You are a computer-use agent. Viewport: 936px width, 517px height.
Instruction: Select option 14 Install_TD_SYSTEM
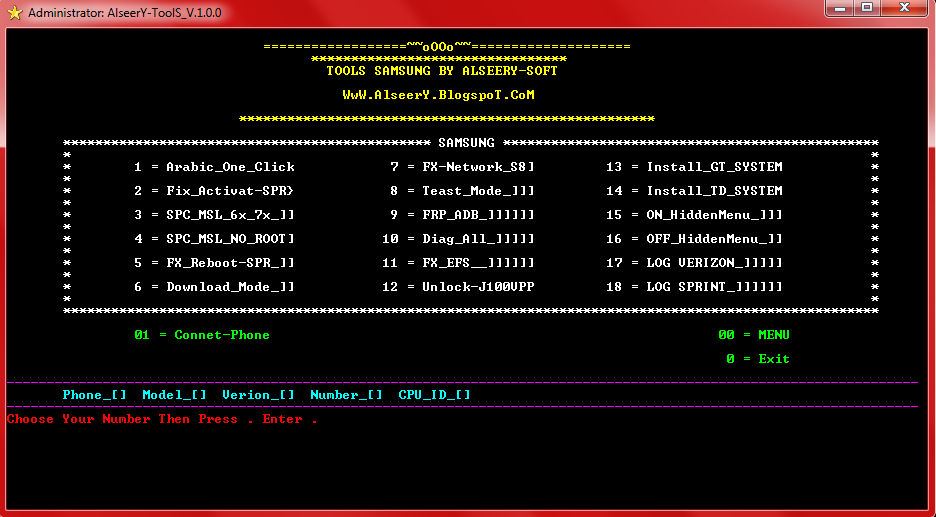coord(694,191)
